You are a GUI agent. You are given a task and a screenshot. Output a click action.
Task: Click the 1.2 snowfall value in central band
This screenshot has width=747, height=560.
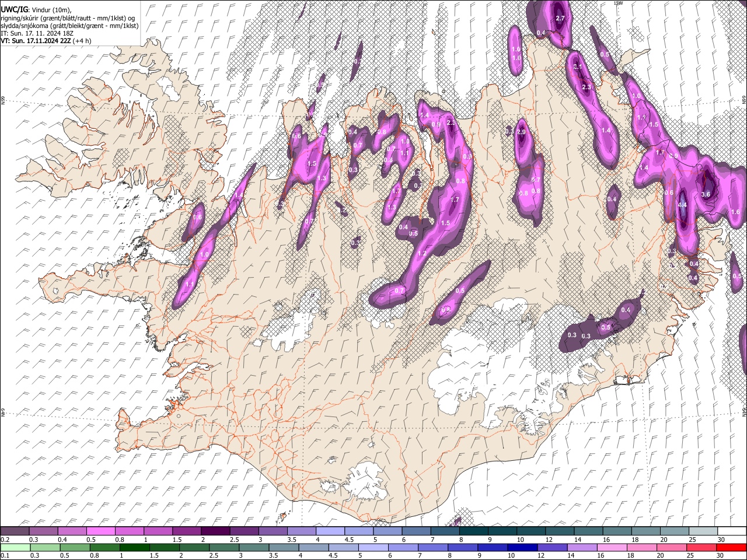click(x=423, y=253)
